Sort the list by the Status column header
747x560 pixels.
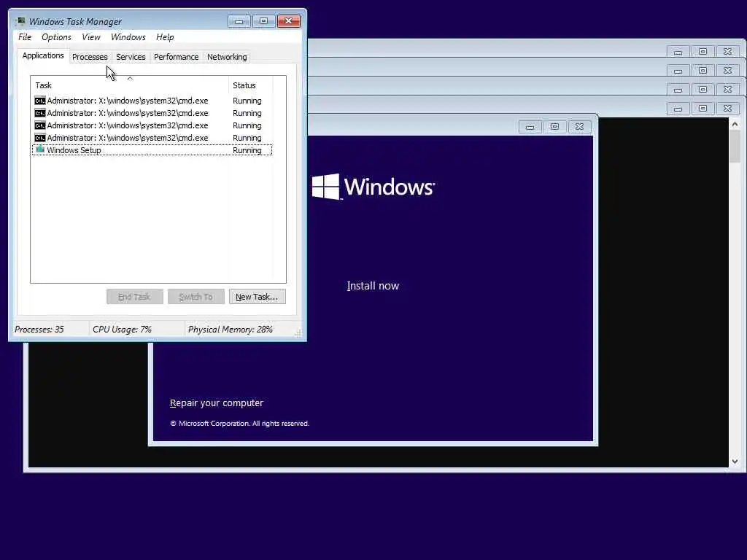251,86
